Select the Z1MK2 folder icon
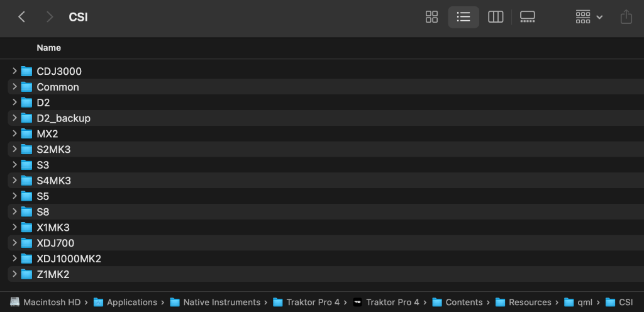Viewport: 644px width, 312px height. click(x=26, y=274)
